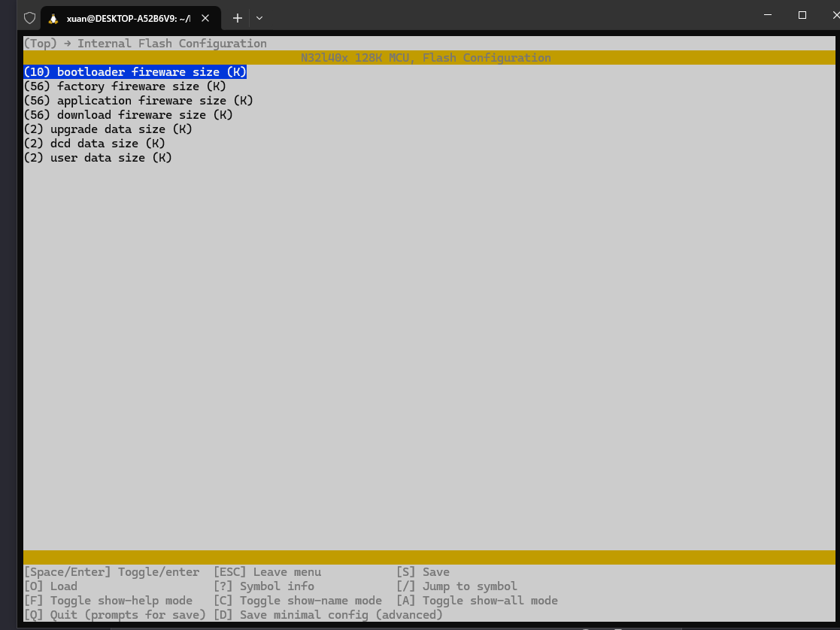Click the [O] Load hint
Viewport: 840px width, 630px height.
(x=51, y=586)
